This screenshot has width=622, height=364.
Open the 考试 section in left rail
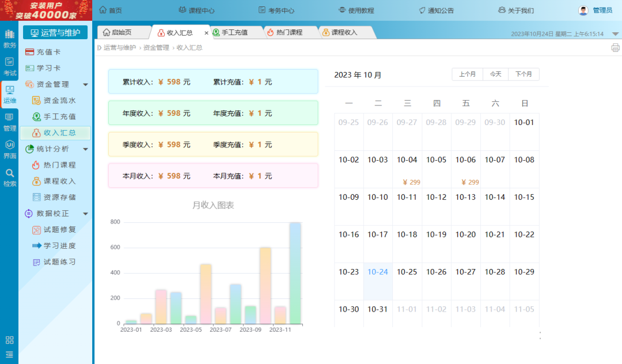(9, 67)
